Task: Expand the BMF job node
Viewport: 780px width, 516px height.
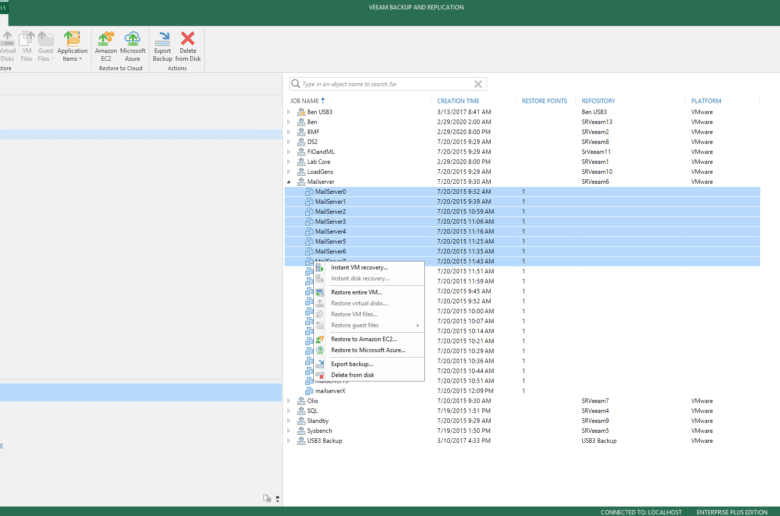Action: (x=289, y=132)
